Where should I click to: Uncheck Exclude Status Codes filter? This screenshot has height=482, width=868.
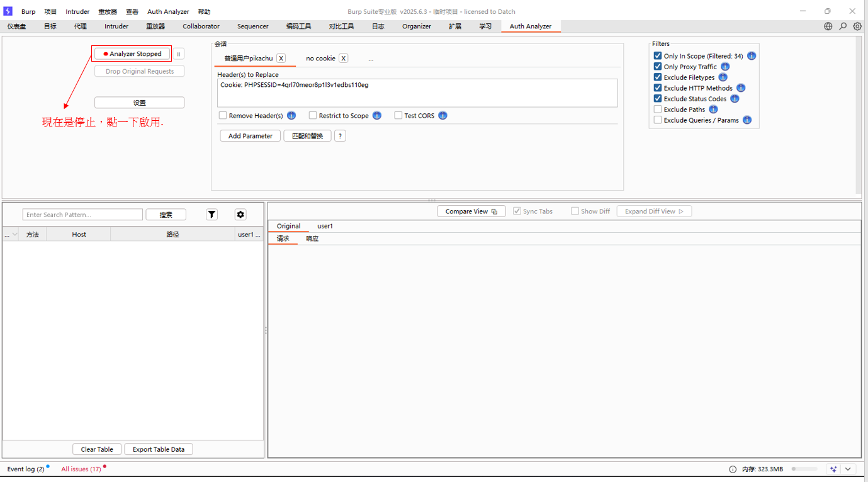658,99
